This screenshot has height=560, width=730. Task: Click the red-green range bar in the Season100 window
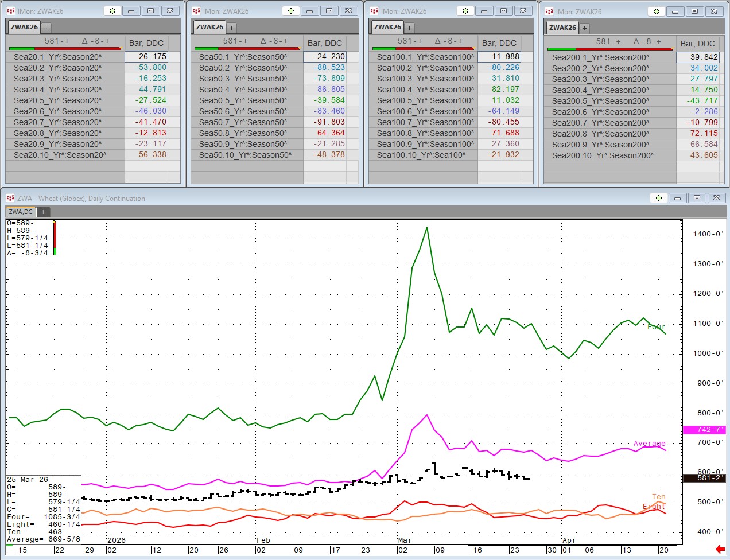coord(424,49)
